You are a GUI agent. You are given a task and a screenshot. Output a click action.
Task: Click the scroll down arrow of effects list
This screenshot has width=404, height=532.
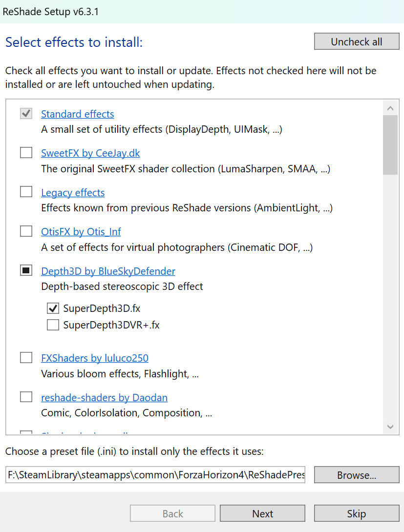click(390, 427)
